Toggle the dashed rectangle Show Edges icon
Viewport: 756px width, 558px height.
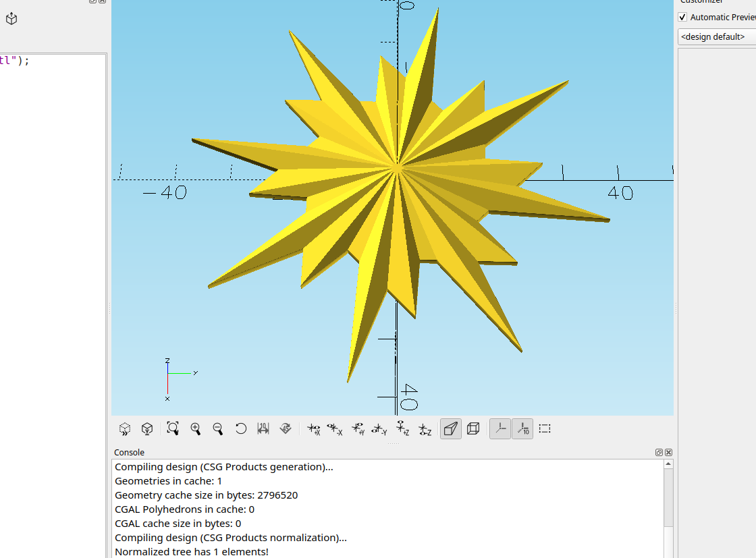(545, 429)
